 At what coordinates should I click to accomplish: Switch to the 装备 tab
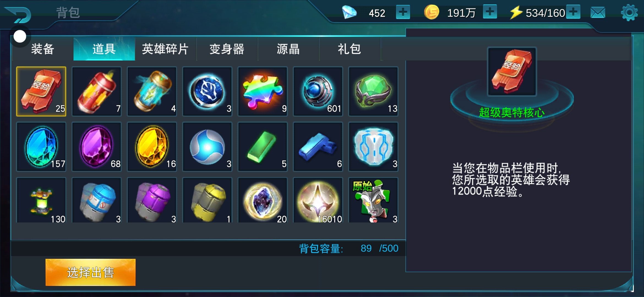(x=43, y=49)
